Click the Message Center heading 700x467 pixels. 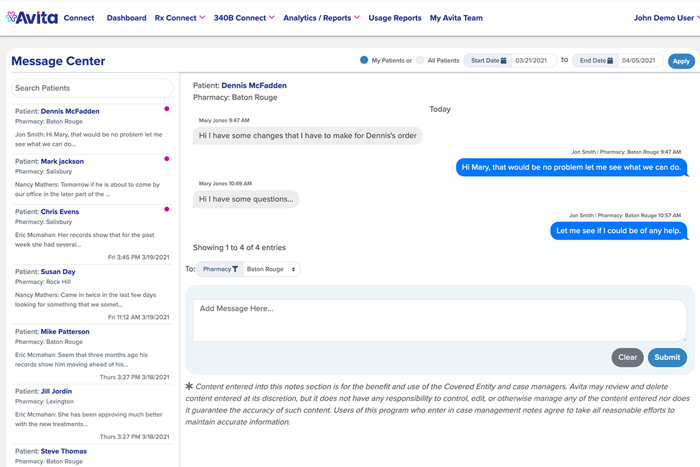tap(58, 61)
